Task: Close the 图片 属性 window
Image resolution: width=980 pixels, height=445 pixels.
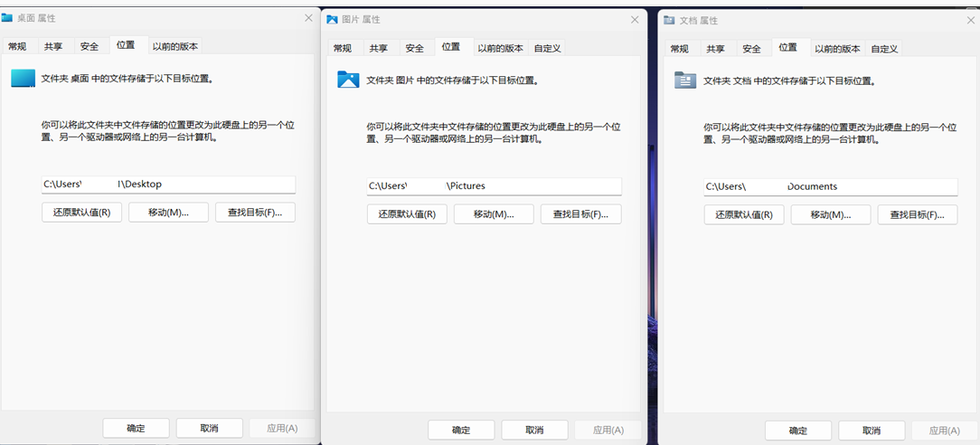Action: pyautogui.click(x=635, y=20)
